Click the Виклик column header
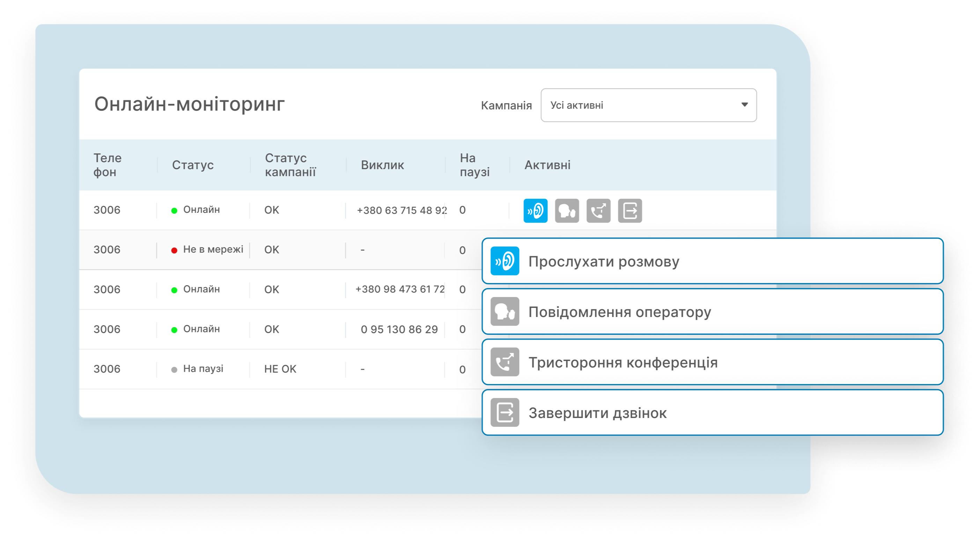 [382, 165]
